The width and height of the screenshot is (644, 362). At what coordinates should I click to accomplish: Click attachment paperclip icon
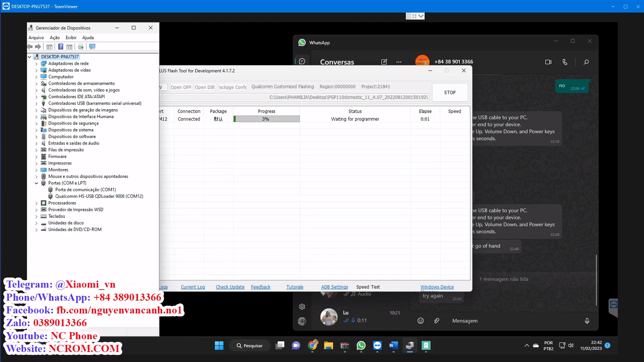coord(436,321)
